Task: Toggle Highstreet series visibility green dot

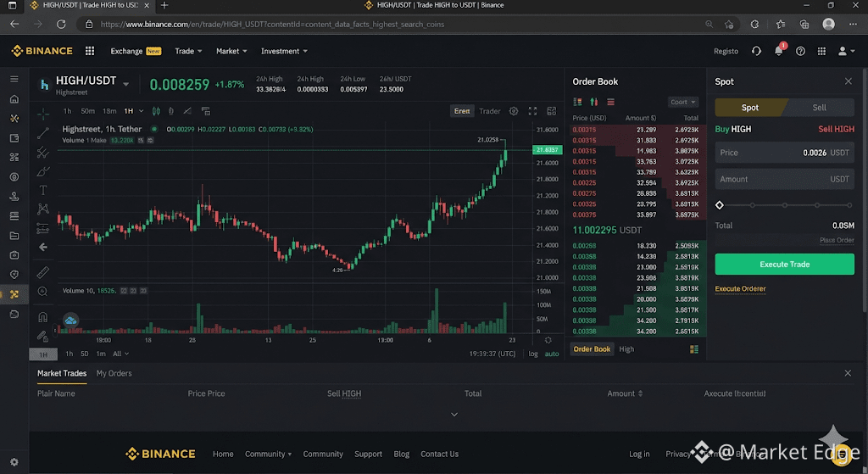Action: coord(154,129)
